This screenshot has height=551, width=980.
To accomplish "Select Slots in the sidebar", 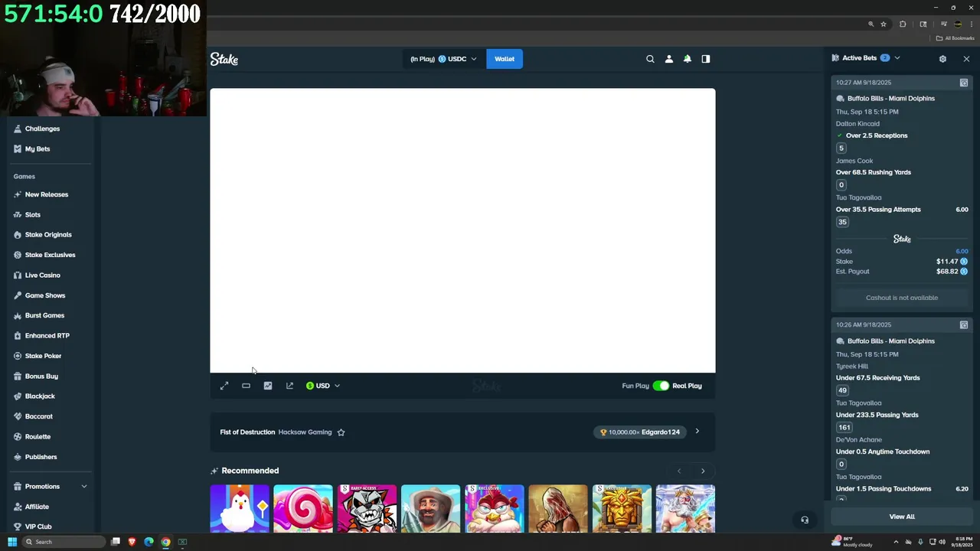I will (33, 215).
